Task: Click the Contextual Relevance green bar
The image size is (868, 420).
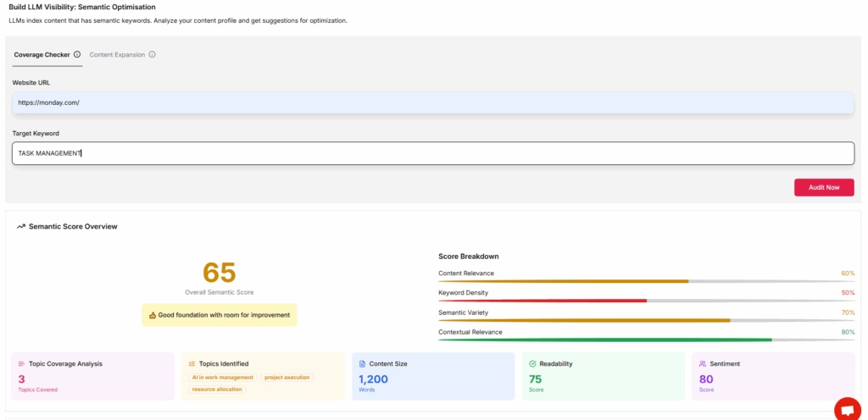Action: point(604,340)
